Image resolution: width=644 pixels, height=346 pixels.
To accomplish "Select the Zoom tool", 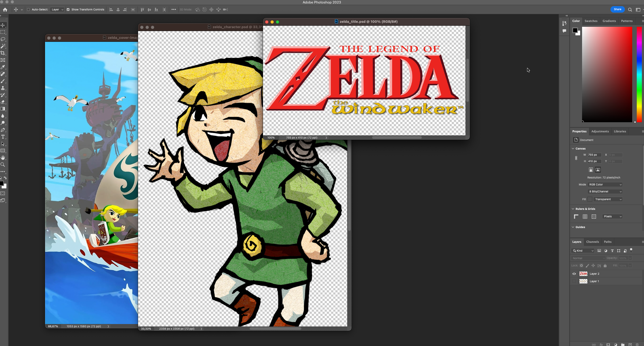I will pyautogui.click(x=3, y=165).
